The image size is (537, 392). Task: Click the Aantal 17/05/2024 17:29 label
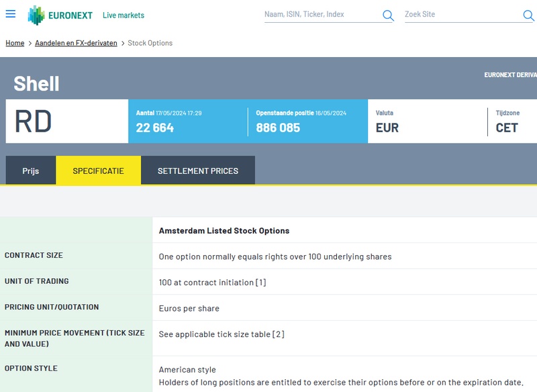(169, 113)
